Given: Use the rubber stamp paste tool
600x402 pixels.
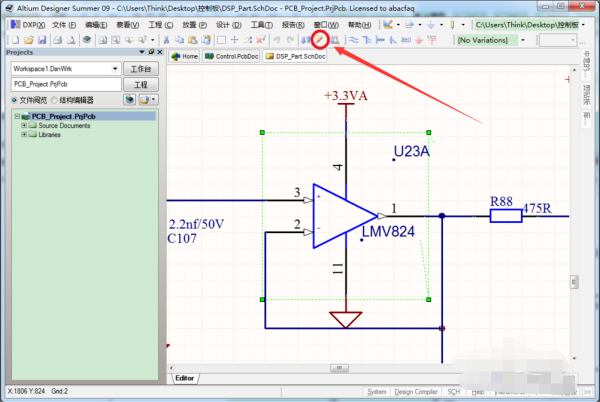Looking at the screenshot, I should tap(206, 40).
